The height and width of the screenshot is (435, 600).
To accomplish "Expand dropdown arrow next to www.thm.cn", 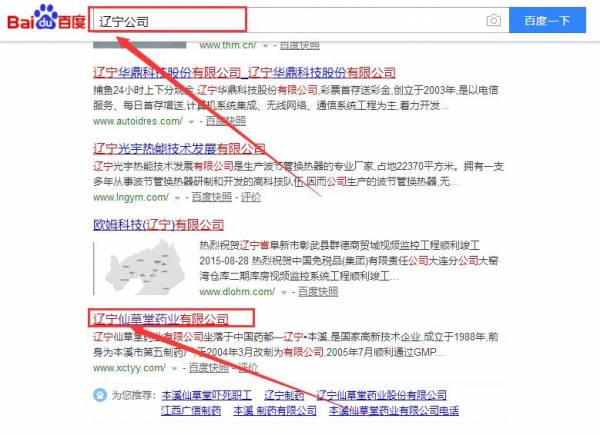I will 265,46.
